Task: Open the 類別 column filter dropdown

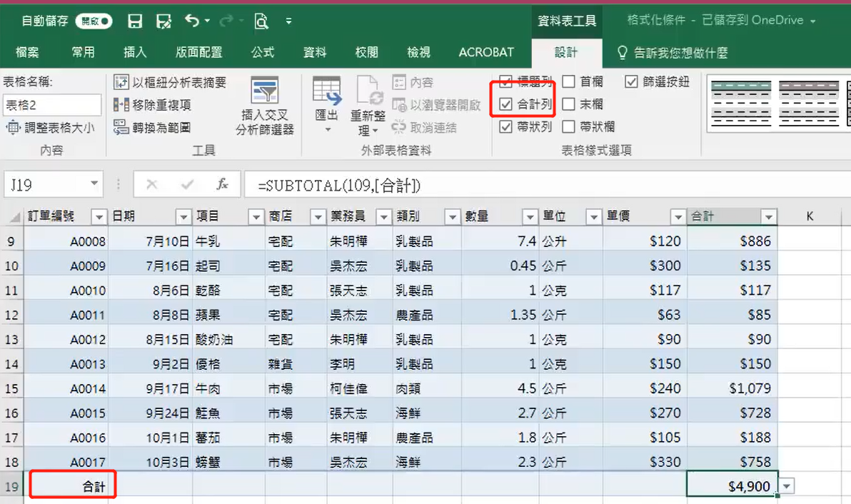Action: click(x=451, y=217)
